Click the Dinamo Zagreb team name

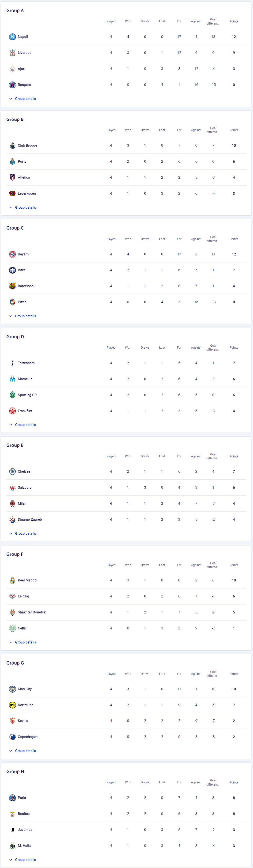pos(30,520)
